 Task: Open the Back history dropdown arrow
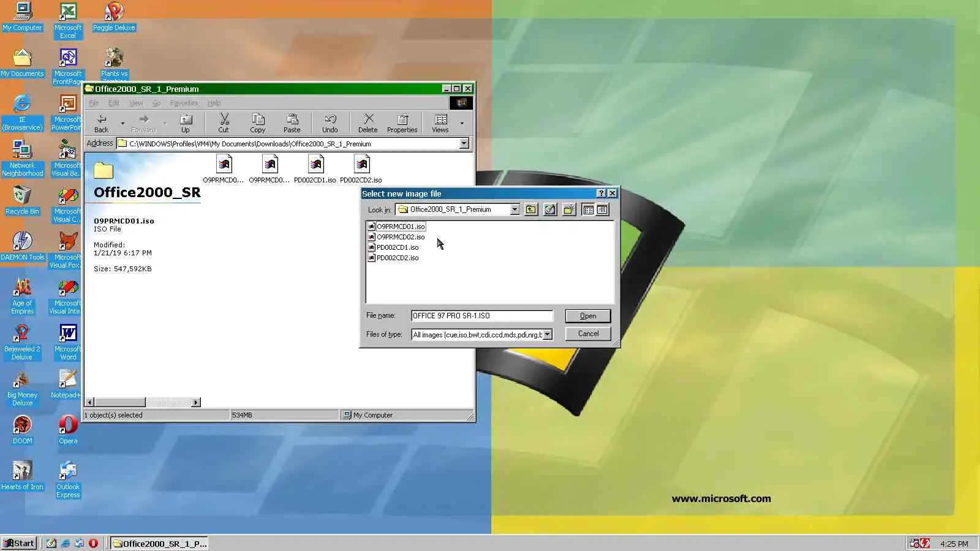[x=123, y=123]
